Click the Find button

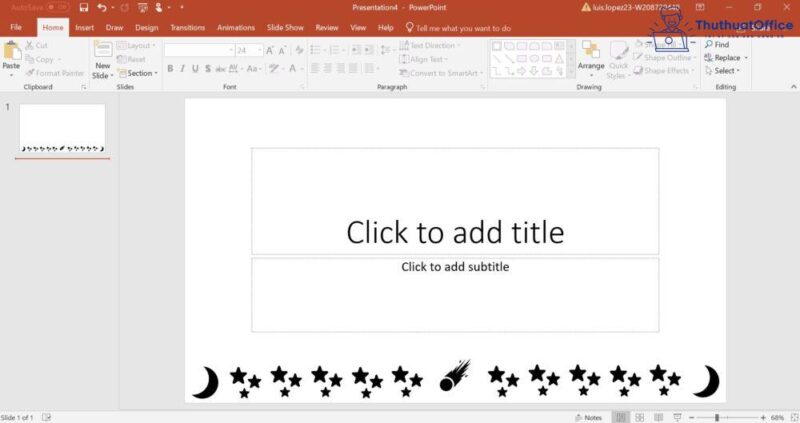point(717,44)
